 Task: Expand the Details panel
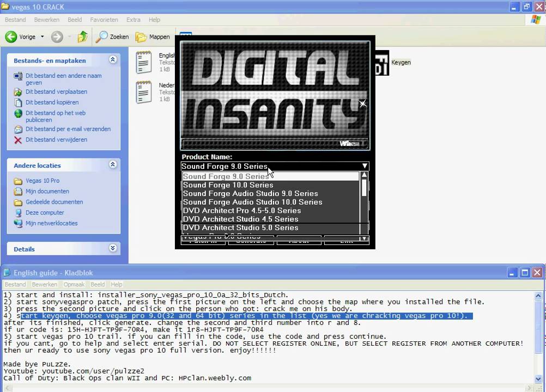point(112,248)
